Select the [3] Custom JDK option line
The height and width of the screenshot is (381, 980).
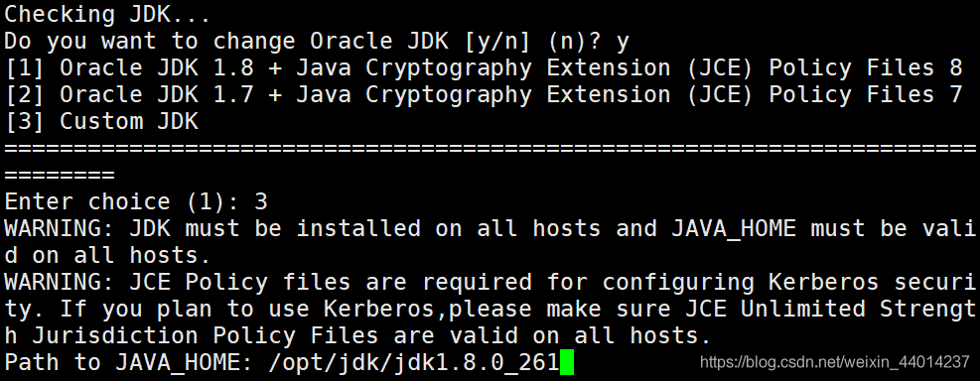pyautogui.click(x=102, y=122)
